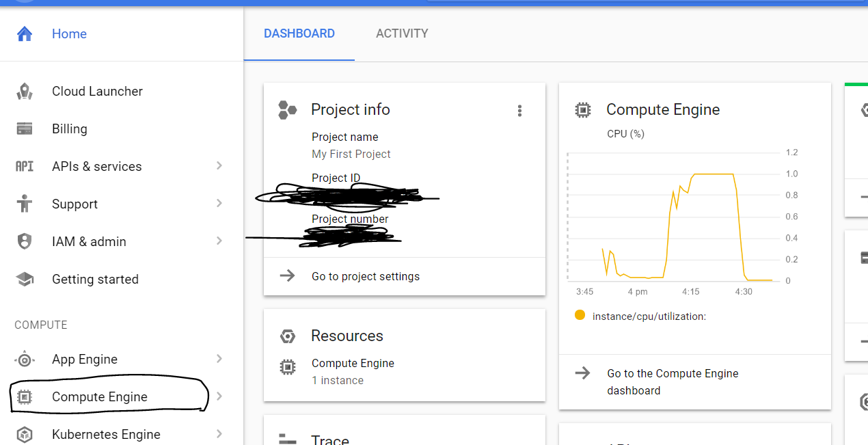Click the Project name label
The image size is (868, 445).
[x=344, y=137]
